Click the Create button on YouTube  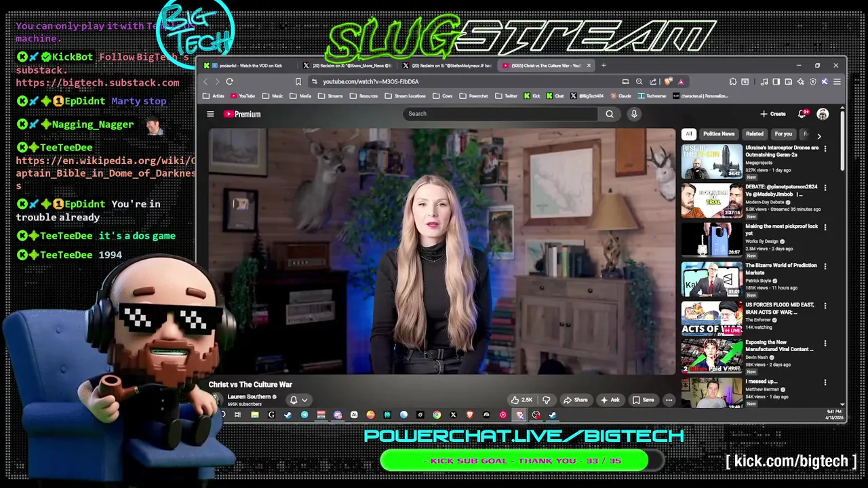tap(773, 114)
